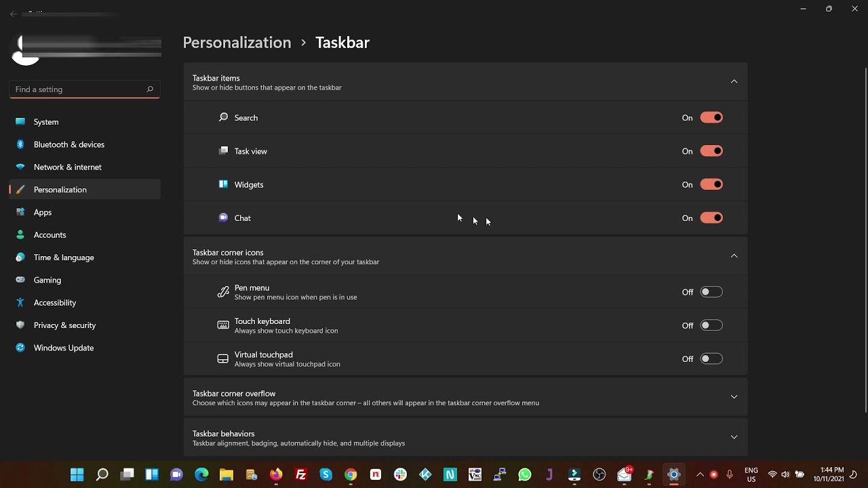
Task: Open Start menu from taskbar
Action: tap(77, 474)
